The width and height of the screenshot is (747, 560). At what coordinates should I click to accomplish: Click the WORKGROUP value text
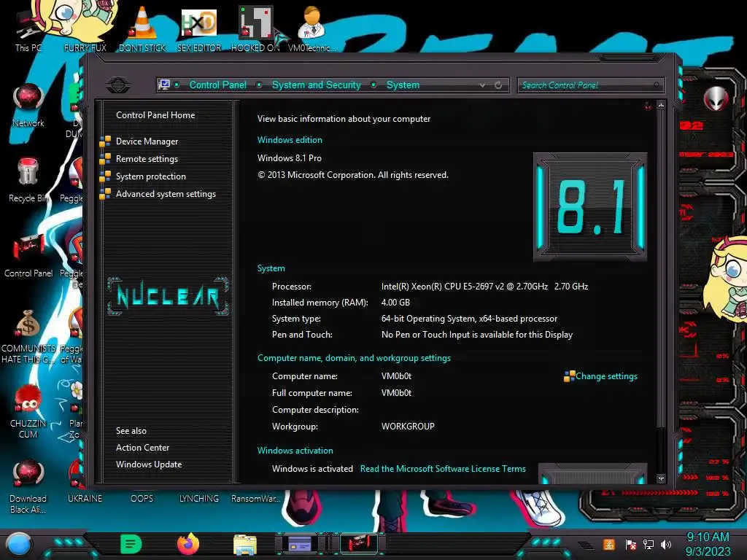point(408,426)
